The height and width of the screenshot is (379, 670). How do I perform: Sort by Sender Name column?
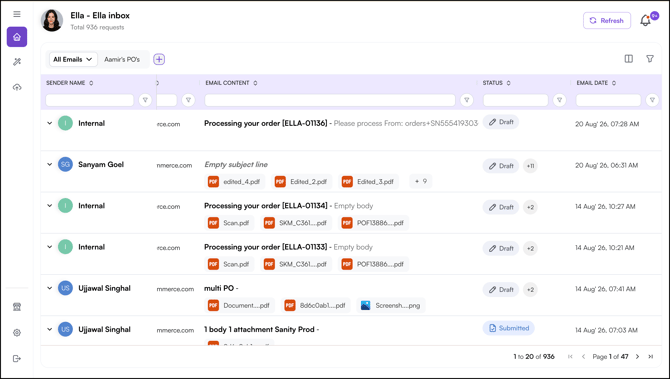[x=91, y=83]
